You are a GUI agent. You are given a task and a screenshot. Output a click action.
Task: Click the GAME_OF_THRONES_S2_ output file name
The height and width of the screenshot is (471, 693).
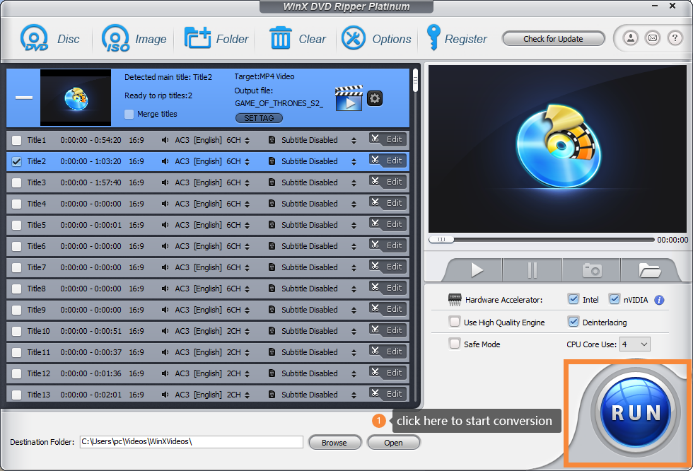pyautogui.click(x=278, y=103)
